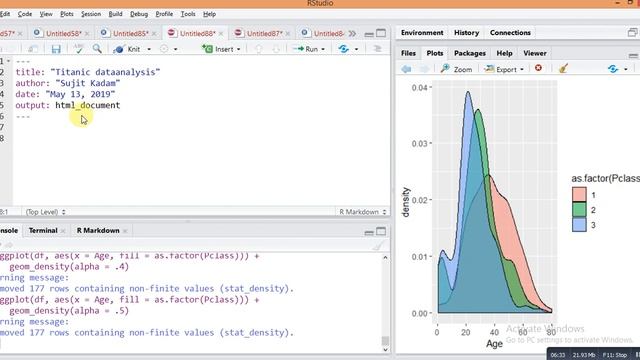Maximize the console pane
640x360 pixels.
pos(381,231)
